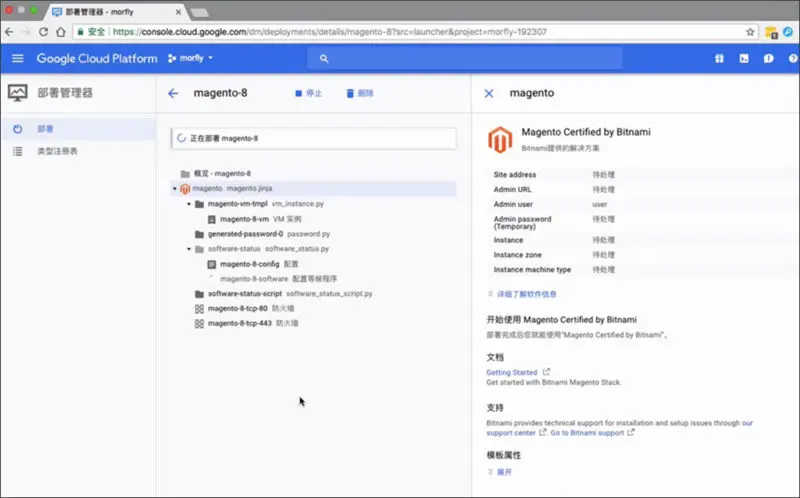Click folder icon beside magento-vm-tmpl
The width and height of the screenshot is (800, 498).
click(199, 204)
